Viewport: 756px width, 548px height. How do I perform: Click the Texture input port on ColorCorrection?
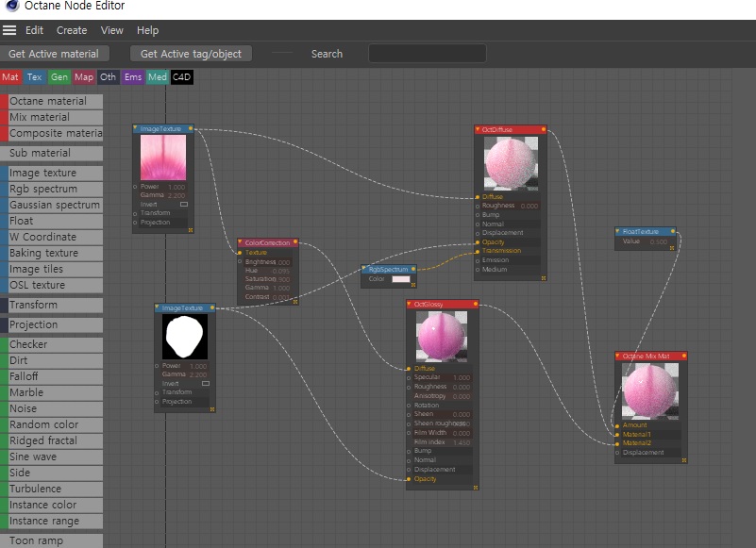(x=240, y=253)
